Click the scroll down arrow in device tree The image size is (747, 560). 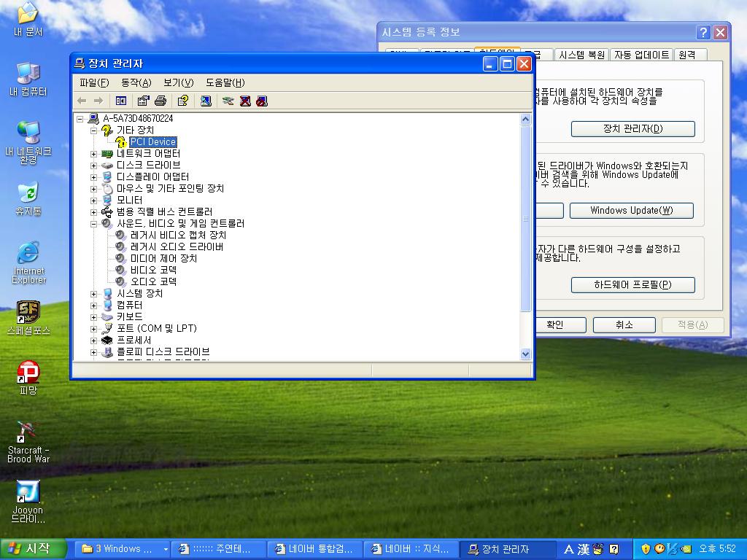click(x=525, y=354)
